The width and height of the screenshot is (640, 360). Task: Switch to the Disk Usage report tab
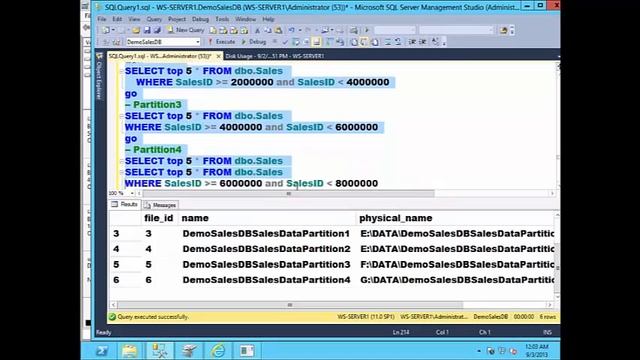pyautogui.click(x=274, y=56)
